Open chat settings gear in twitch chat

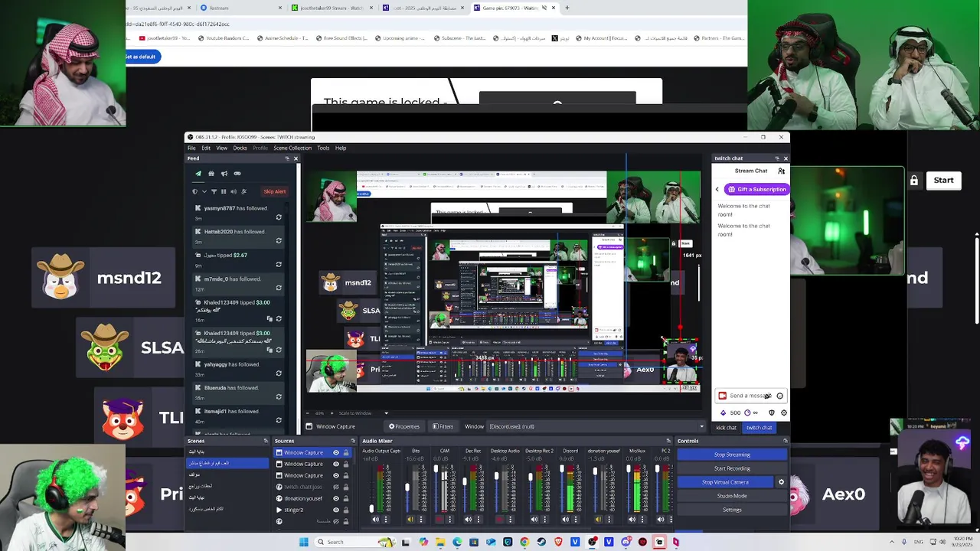(x=783, y=413)
